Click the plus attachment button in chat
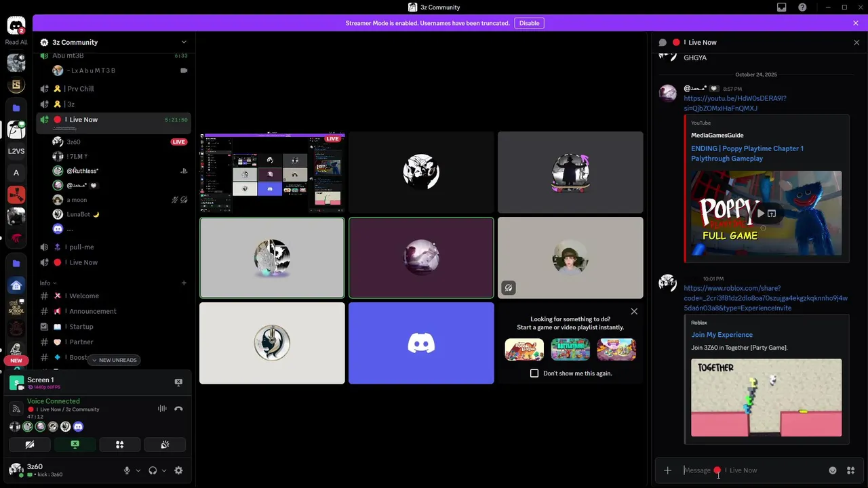The width and height of the screenshot is (868, 488). pyautogui.click(x=667, y=470)
